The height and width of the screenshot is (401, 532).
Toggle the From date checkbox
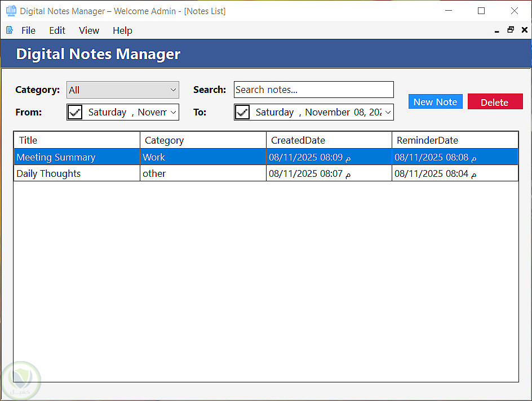[x=74, y=112]
